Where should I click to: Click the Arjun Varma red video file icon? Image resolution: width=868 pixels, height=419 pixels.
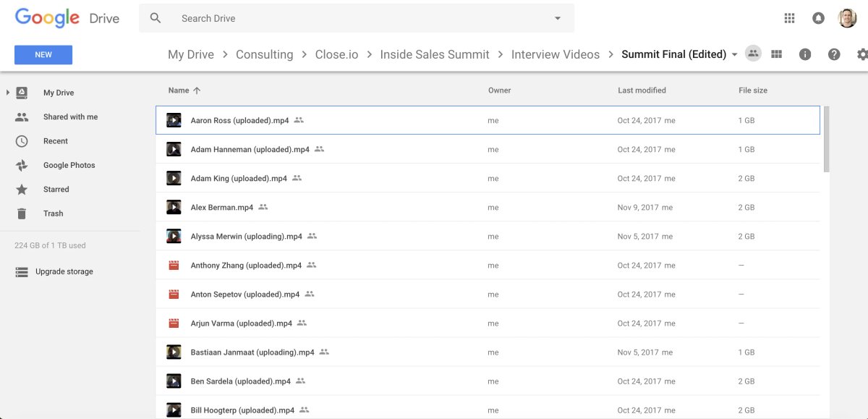[174, 323]
